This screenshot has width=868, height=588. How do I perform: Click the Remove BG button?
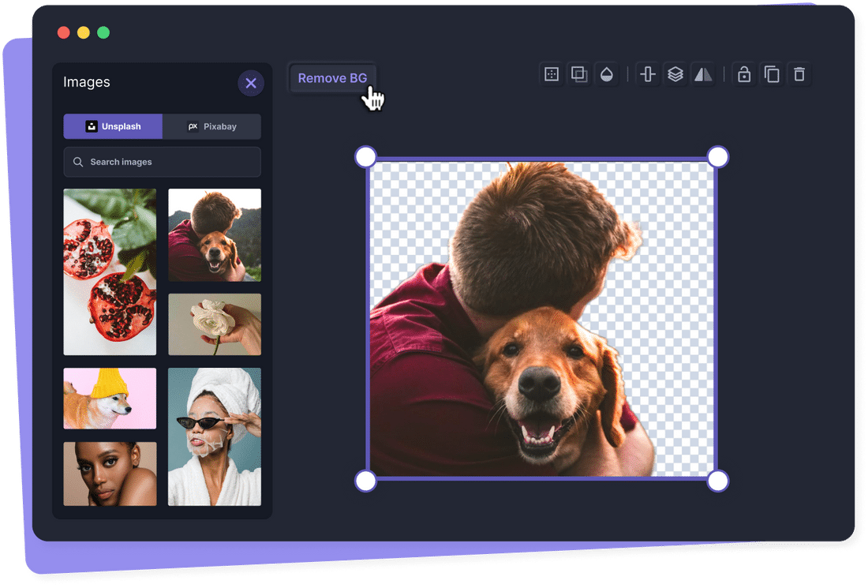click(x=332, y=78)
